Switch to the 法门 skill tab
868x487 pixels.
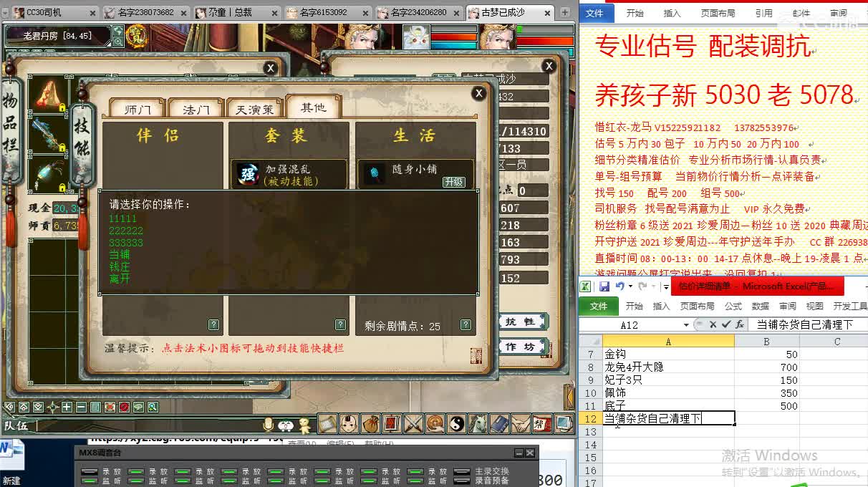[x=196, y=110]
